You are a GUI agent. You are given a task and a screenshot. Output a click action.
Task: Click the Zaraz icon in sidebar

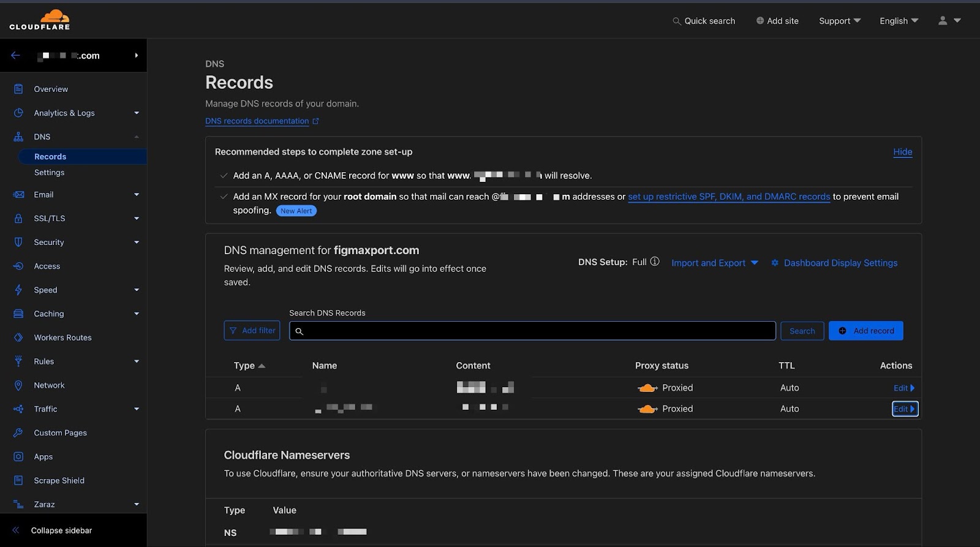coord(18,504)
